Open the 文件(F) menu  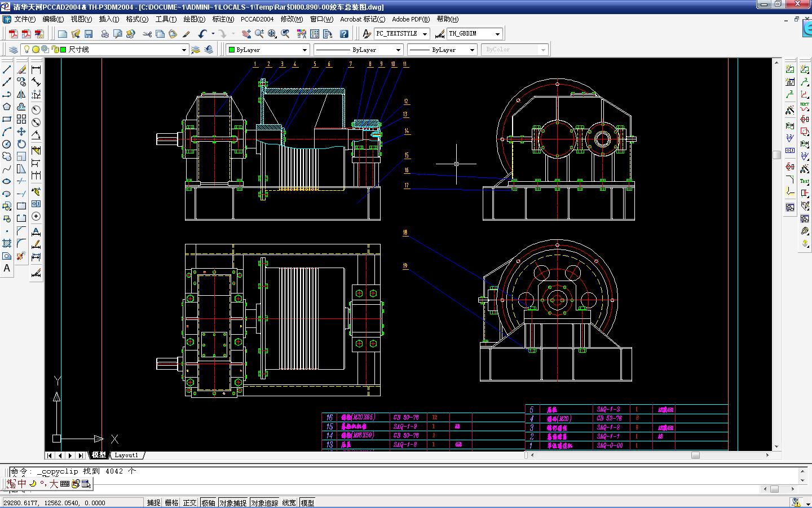(25, 19)
